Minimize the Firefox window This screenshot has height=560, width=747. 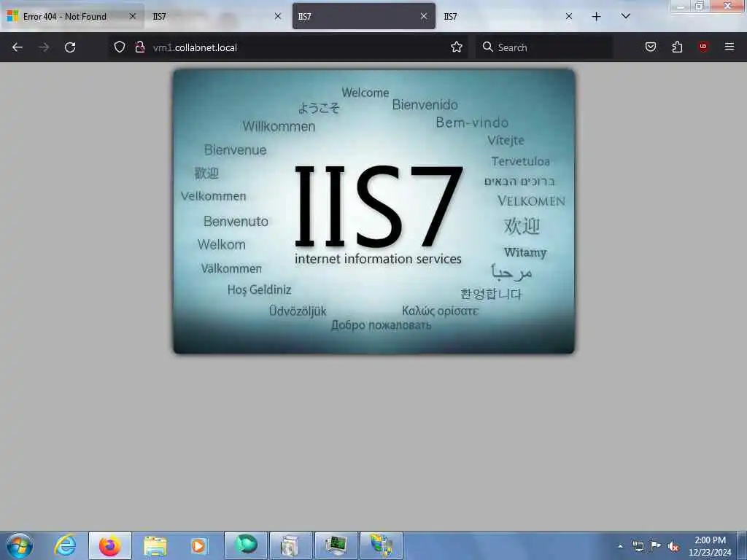pyautogui.click(x=681, y=6)
